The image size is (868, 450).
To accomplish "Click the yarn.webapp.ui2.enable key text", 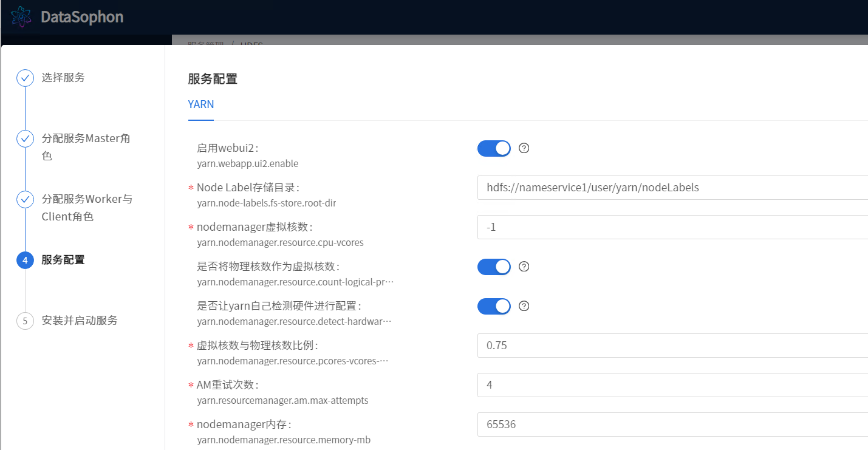I will (x=248, y=164).
